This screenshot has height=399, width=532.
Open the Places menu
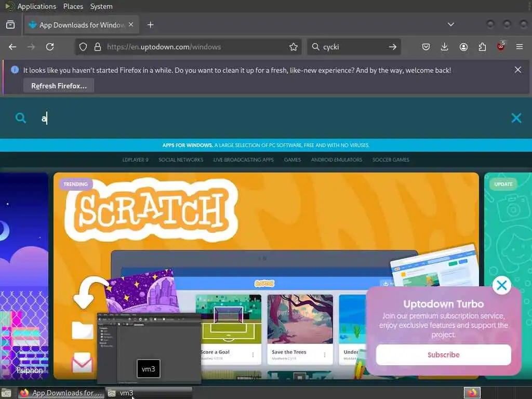[x=73, y=6]
